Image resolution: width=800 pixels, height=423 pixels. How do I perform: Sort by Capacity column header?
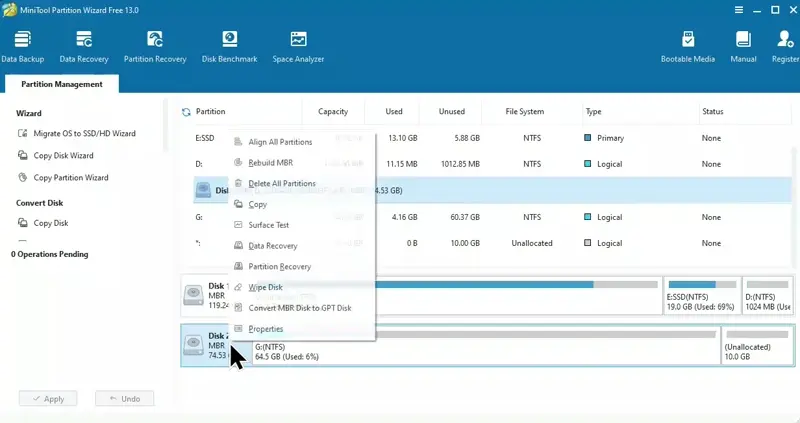(x=333, y=111)
